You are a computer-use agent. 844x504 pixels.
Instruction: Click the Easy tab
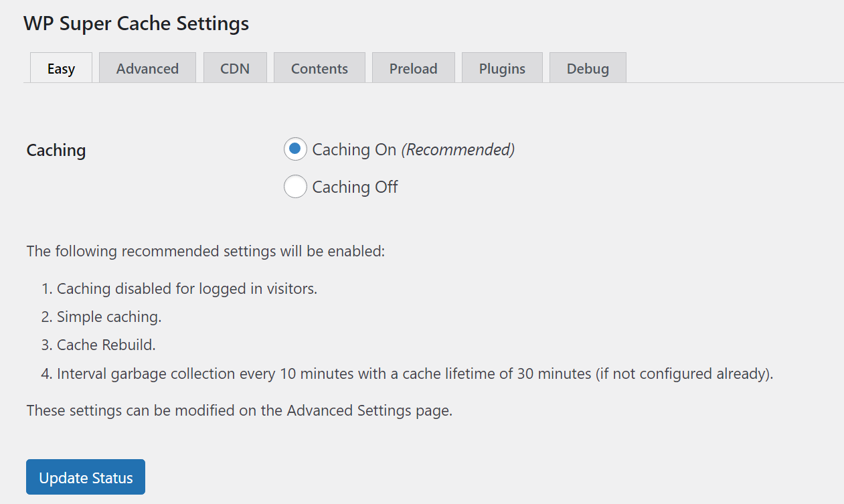click(x=61, y=68)
